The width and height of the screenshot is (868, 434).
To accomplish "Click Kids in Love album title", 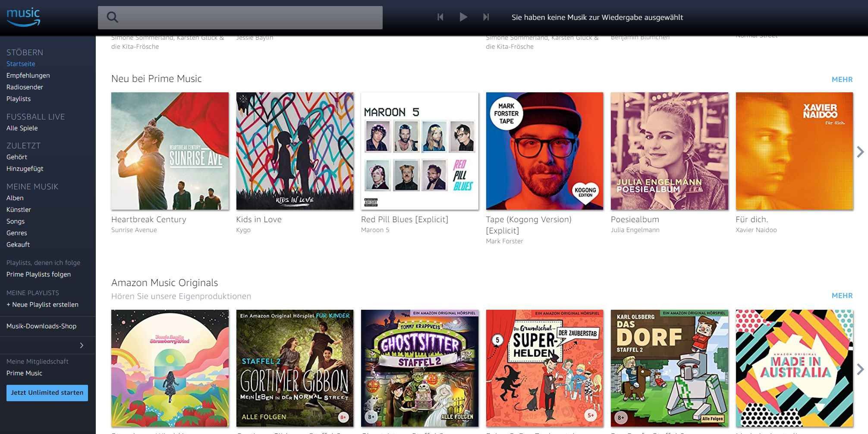I will coord(259,220).
